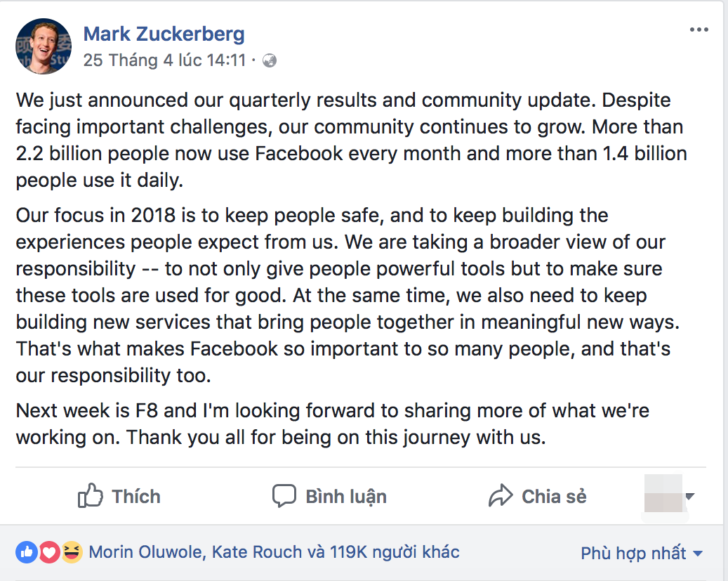Open Mark Zuckerberg's profile picture
The height and width of the screenshot is (581, 728).
44,46
